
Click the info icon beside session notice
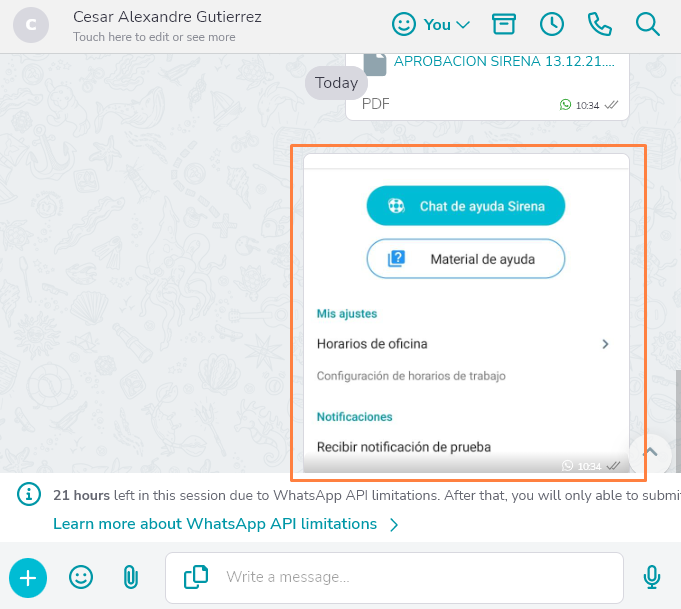[29, 494]
